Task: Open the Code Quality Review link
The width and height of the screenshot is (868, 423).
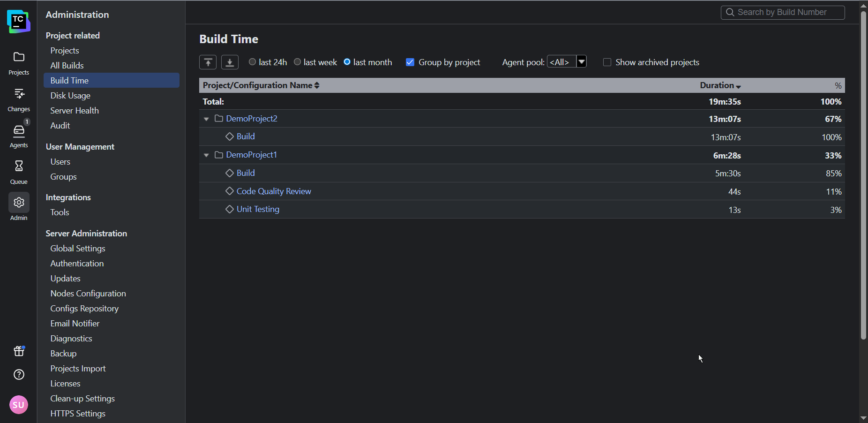Action: click(274, 191)
